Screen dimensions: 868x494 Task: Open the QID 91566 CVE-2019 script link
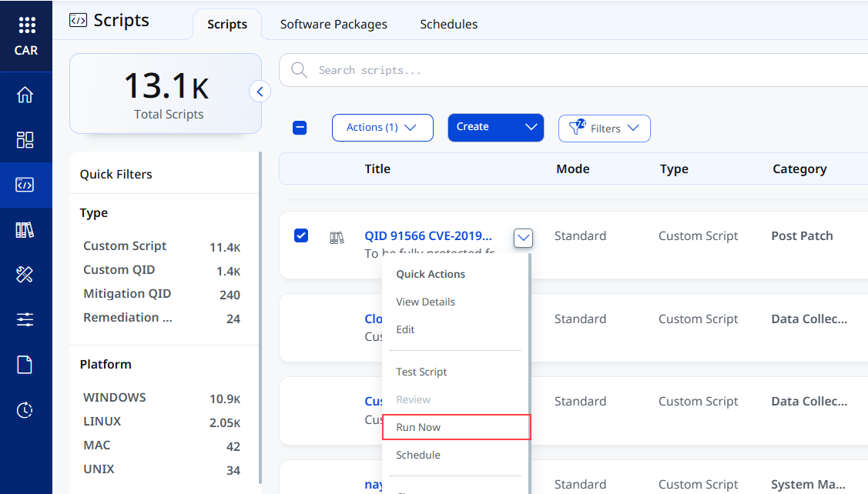coord(428,235)
